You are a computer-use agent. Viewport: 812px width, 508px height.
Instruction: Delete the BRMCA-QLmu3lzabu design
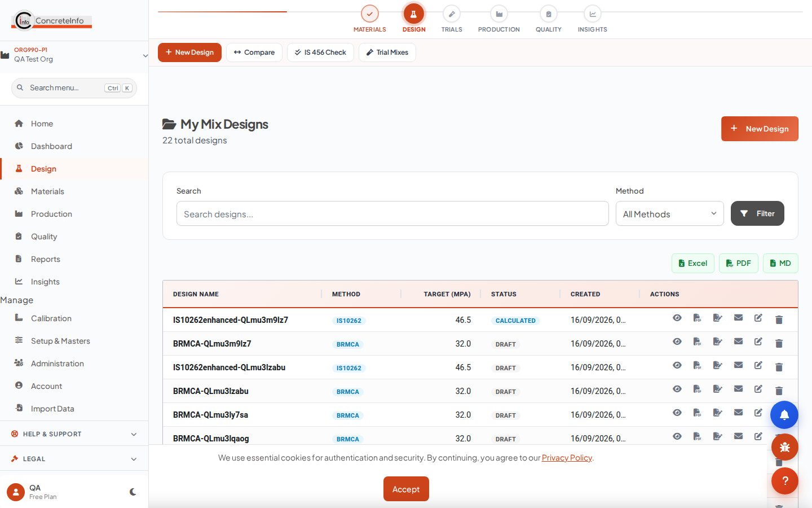779,391
